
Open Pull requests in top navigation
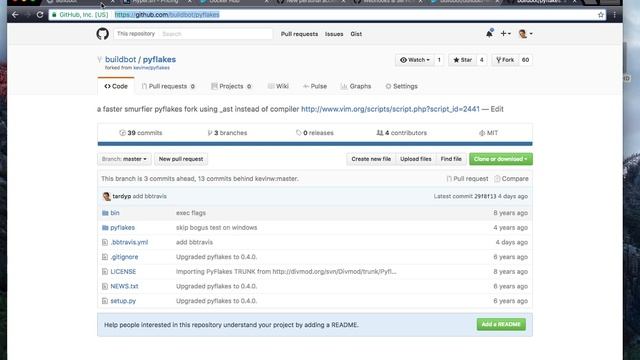pos(299,34)
